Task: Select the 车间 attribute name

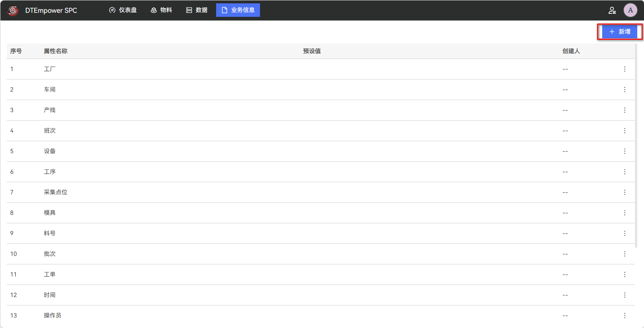Action: click(x=50, y=90)
